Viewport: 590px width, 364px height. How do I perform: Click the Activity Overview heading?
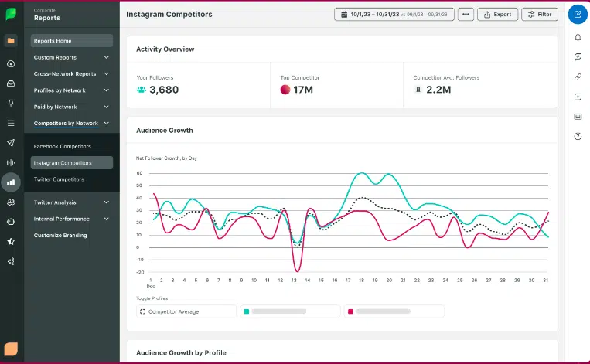[165, 49]
